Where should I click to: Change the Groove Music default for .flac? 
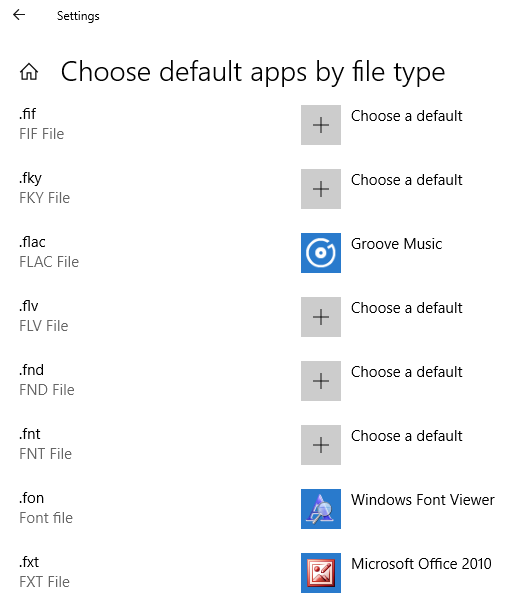tap(396, 244)
